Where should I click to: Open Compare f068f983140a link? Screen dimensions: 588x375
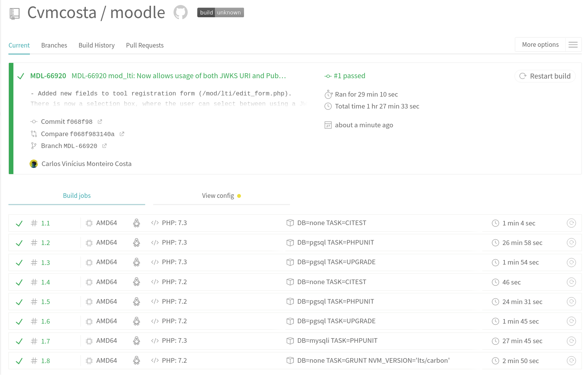[78, 134]
